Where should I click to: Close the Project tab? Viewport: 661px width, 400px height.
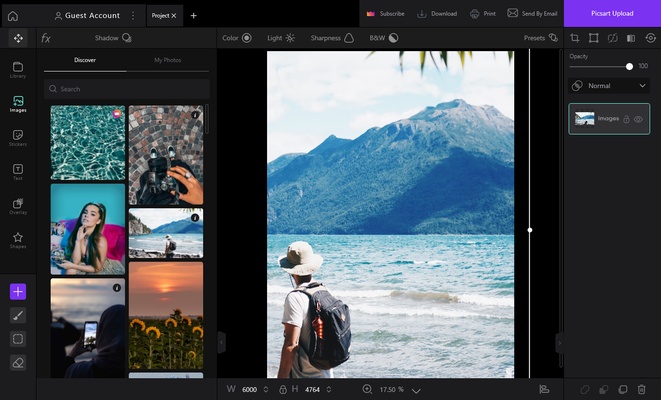(x=174, y=16)
